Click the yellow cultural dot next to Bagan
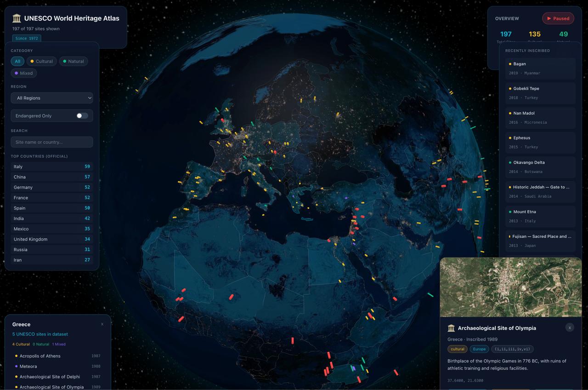 tap(510, 64)
